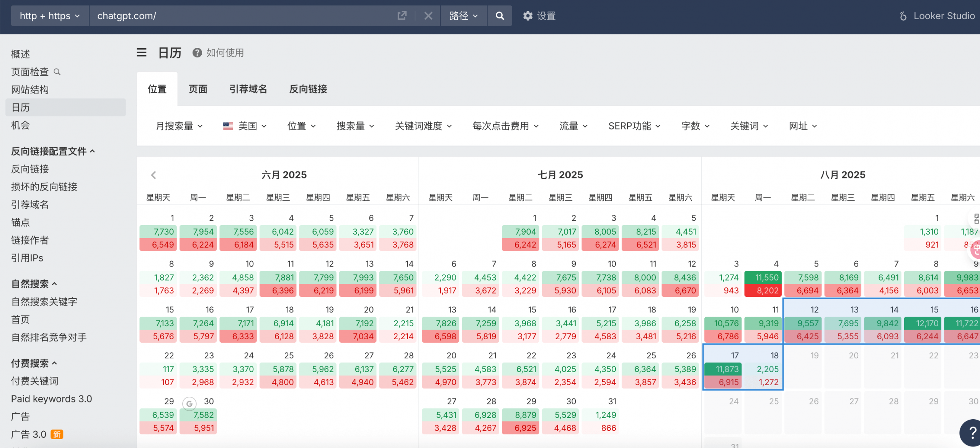
Task: Open chatgpt.com in new tab via external link icon
Action: [x=402, y=16]
